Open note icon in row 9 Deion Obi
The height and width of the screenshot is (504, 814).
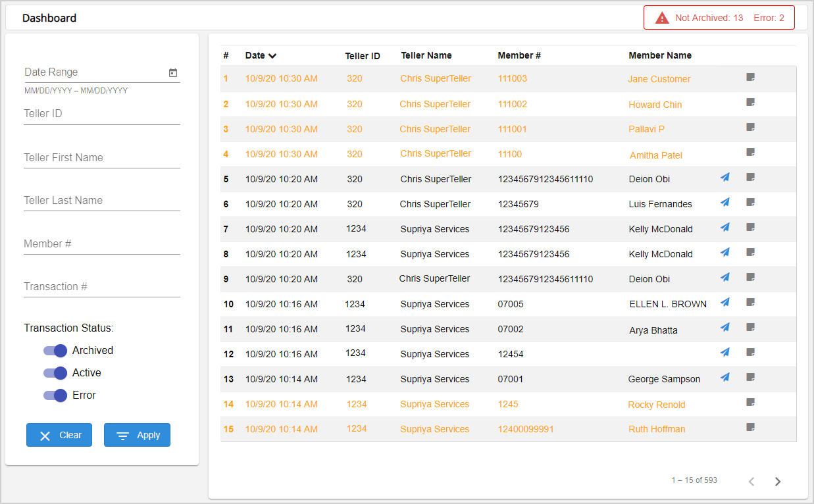coord(750,278)
